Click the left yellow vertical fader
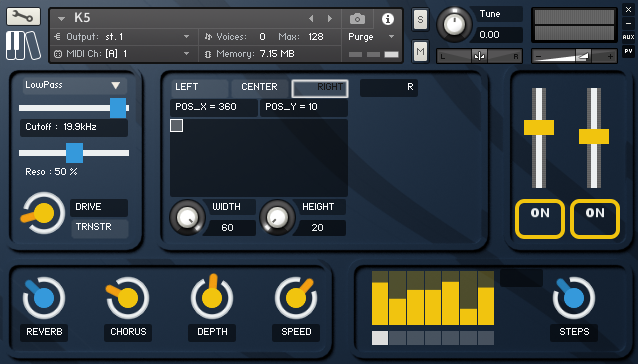 539,127
